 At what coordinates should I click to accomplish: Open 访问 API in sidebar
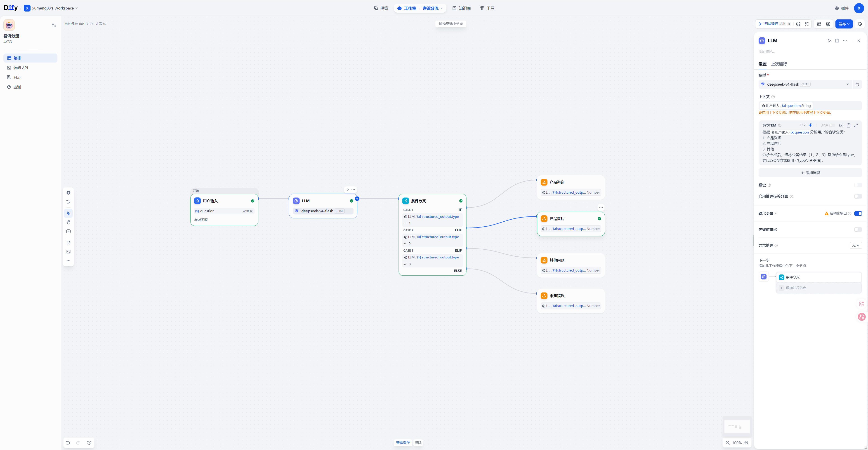pyautogui.click(x=30, y=68)
